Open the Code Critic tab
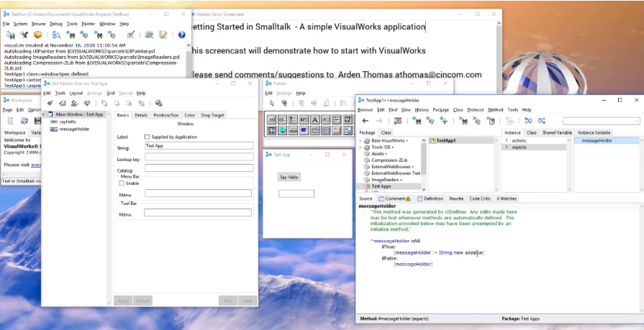This screenshot has height=330, width=644. 480,198
